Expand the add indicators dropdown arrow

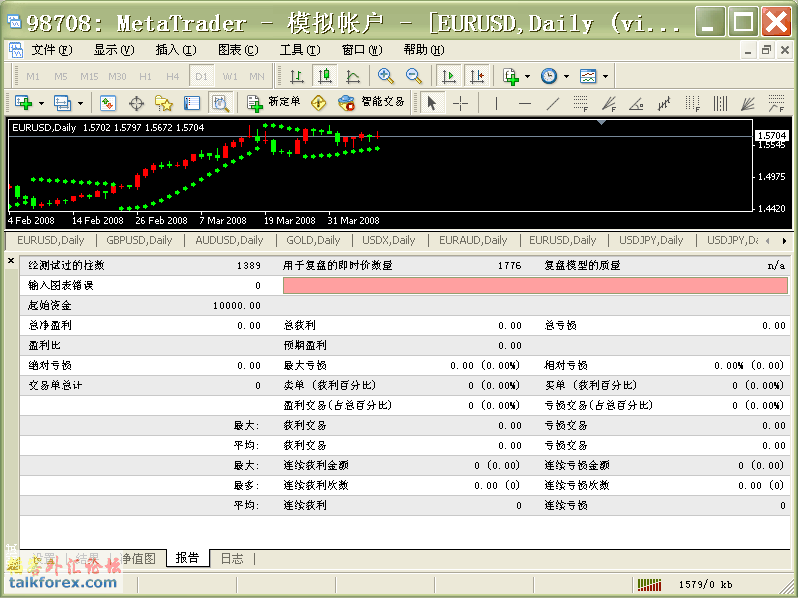coord(527,77)
